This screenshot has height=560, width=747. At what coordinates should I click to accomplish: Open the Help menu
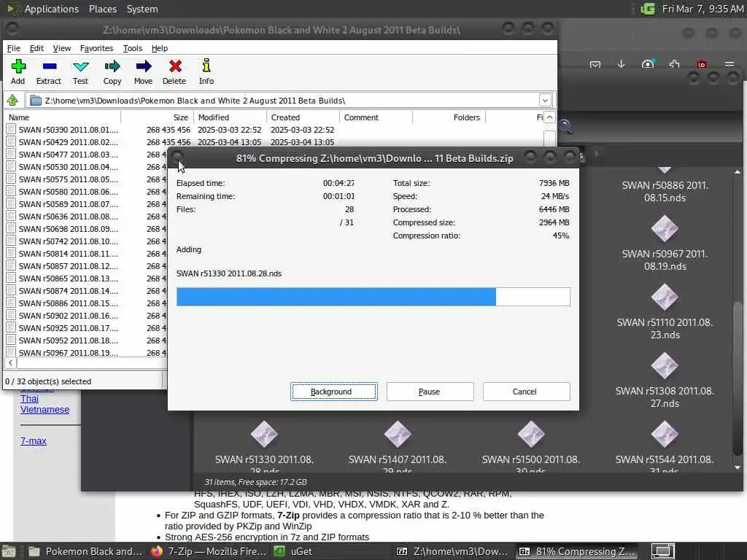click(160, 48)
